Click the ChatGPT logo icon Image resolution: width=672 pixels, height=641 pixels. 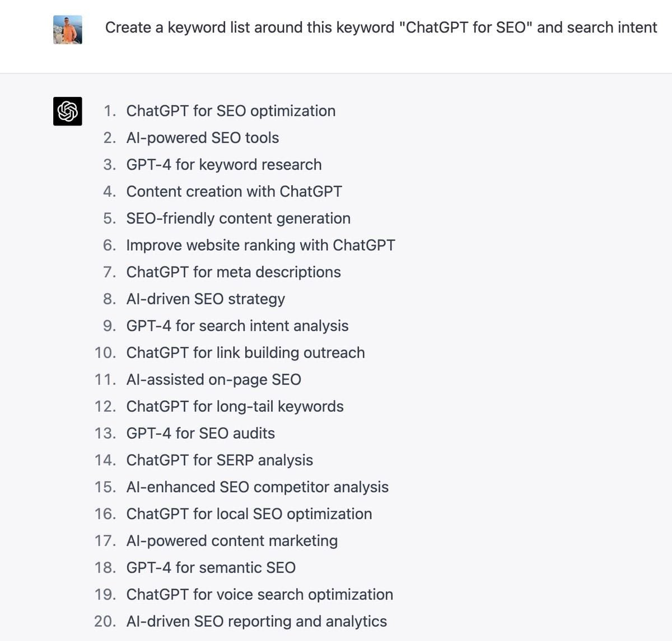(x=68, y=111)
